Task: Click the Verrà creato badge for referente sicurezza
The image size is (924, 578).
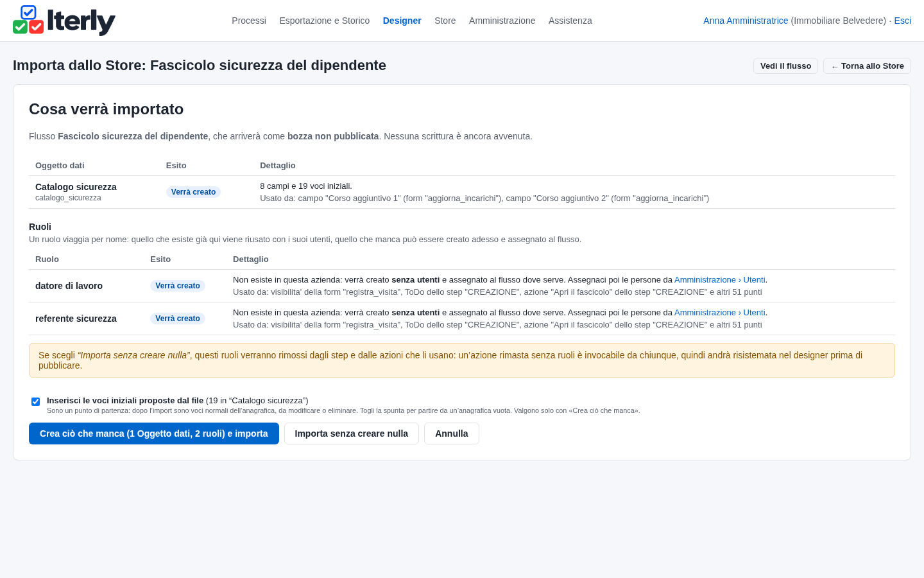Action: [x=178, y=319]
